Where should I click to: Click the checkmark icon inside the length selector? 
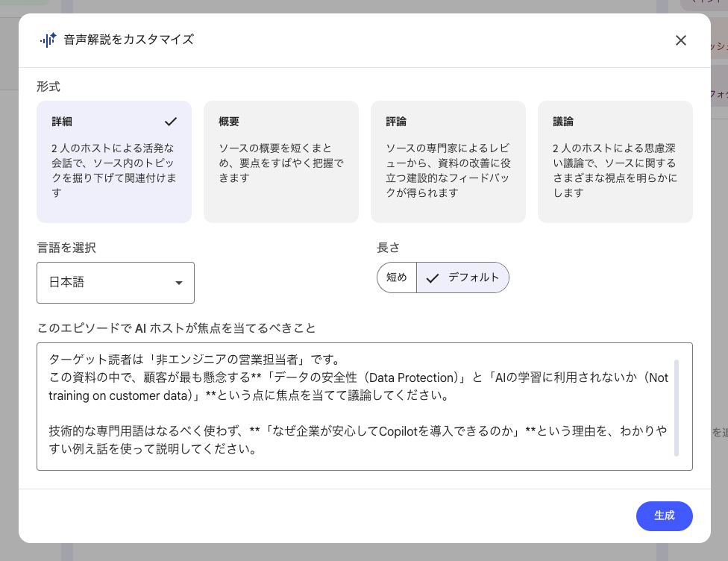point(433,277)
